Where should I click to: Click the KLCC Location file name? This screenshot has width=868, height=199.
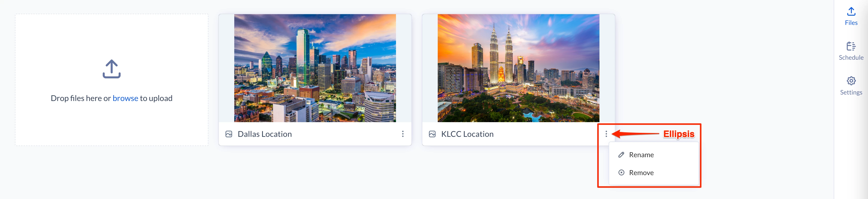(467, 134)
